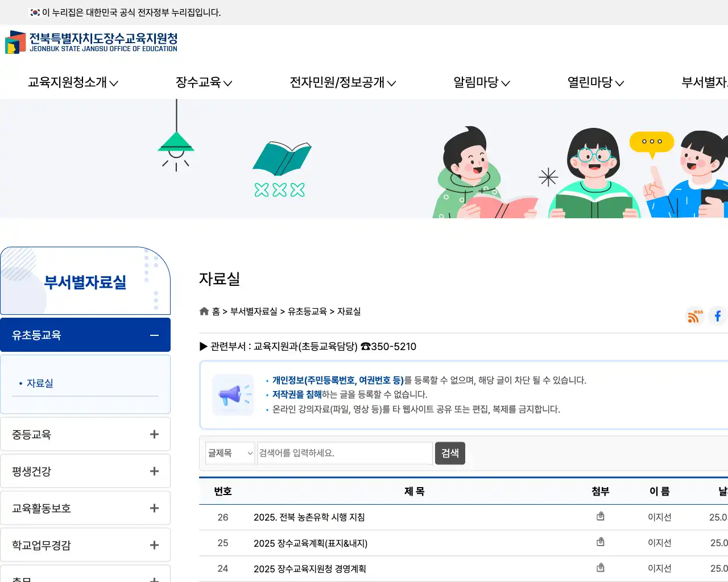Click the Korean flag government notice icon
The width and height of the screenshot is (728, 582).
pyautogui.click(x=35, y=13)
